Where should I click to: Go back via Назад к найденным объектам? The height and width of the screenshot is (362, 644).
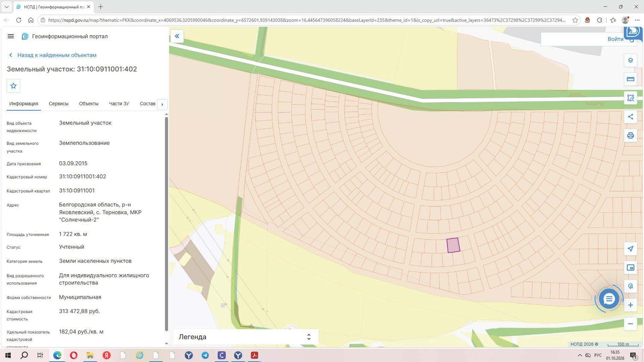point(57,55)
